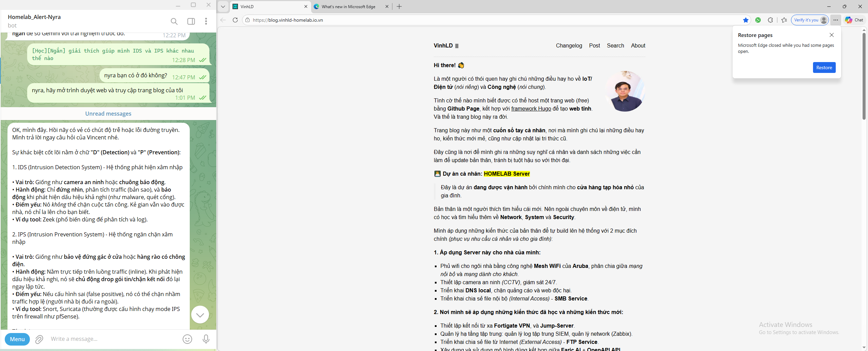Image resolution: width=868 pixels, height=351 pixels.
Task: Follow the framework Hugo link
Action: [x=531, y=109]
